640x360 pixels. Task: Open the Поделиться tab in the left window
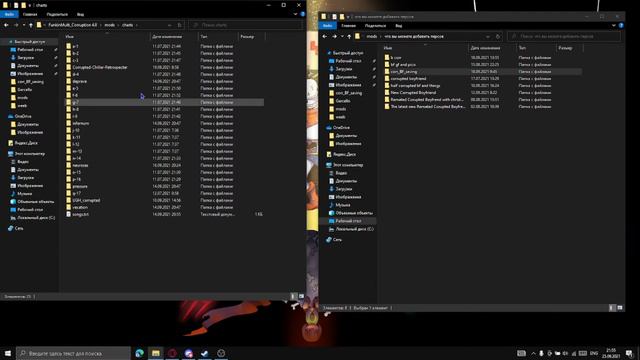click(57, 14)
